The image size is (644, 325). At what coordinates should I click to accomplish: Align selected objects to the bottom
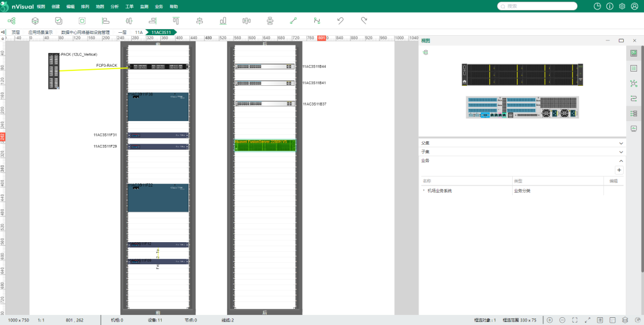223,20
